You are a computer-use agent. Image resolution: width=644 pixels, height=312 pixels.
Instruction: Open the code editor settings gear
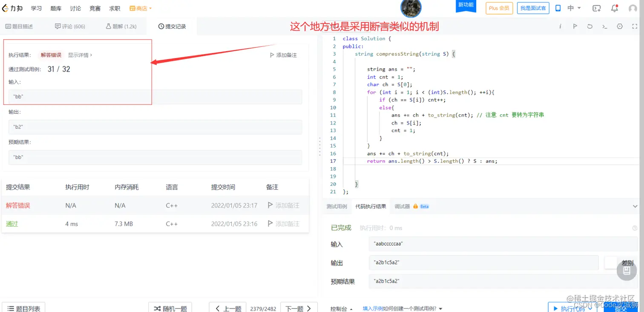pyautogui.click(x=619, y=26)
